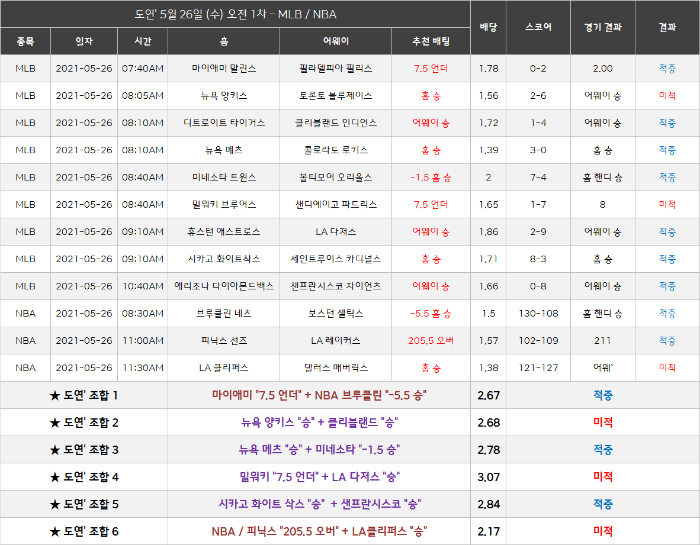The width and height of the screenshot is (700, 545).
Task: Select 샌프란시스코 자이언츠 away team cell
Action: (x=335, y=286)
